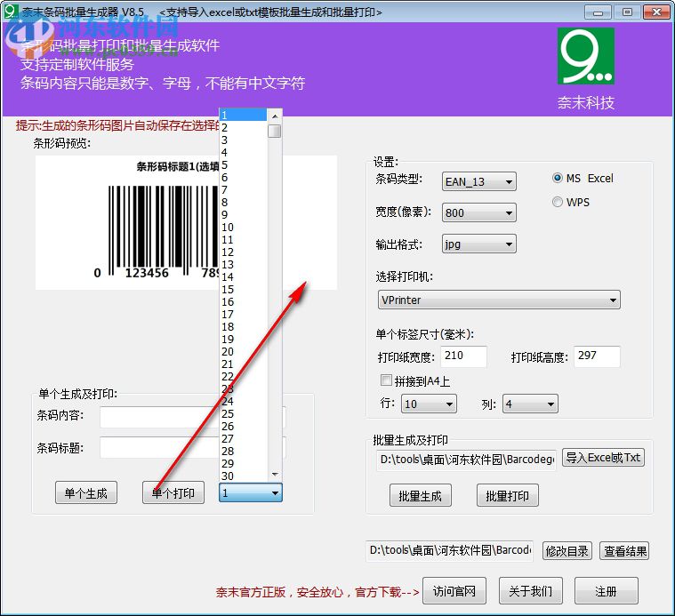
Task: Click the 注册 button
Action: pyautogui.click(x=607, y=591)
